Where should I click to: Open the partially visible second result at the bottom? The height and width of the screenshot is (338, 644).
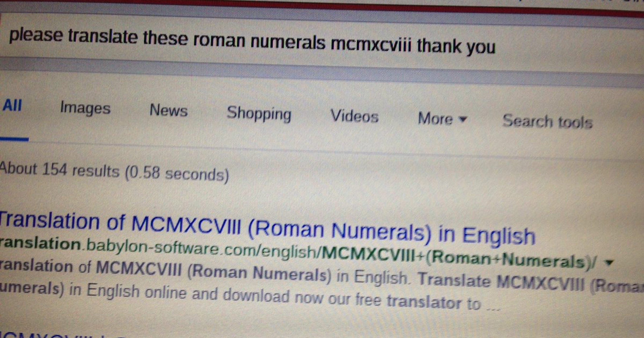click(x=50, y=335)
